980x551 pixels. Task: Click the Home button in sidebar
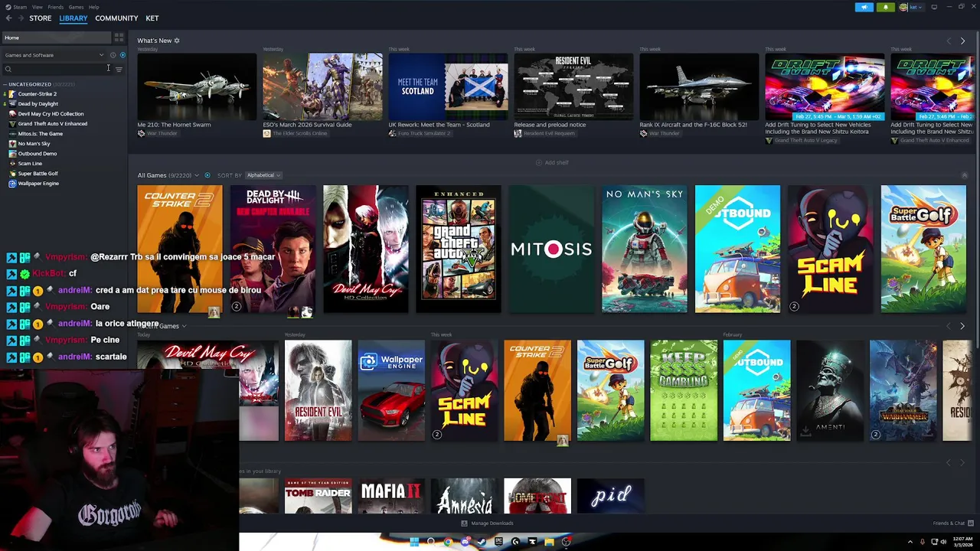(x=57, y=37)
